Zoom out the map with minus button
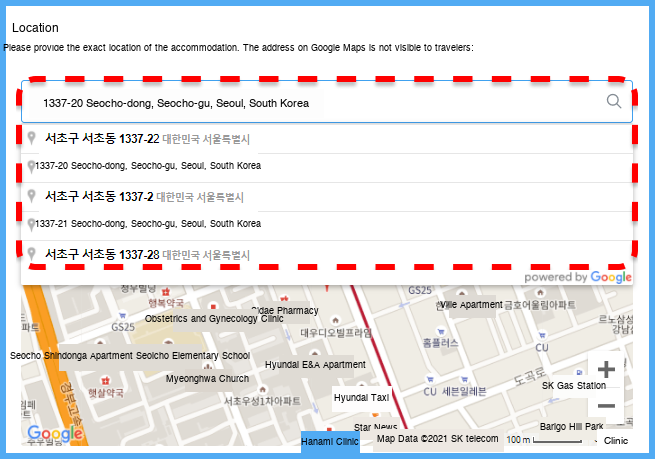The height and width of the screenshot is (459, 655). [x=606, y=406]
